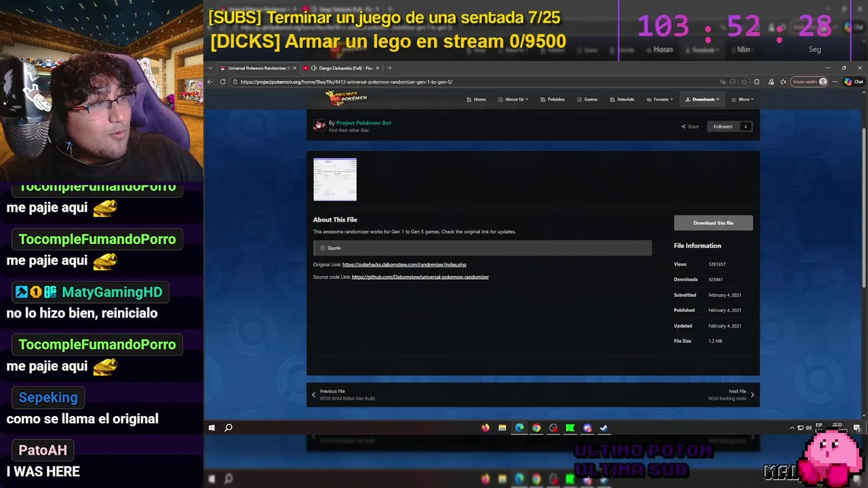Open the notification center icon
The height and width of the screenshot is (488, 868).
coord(857,428)
